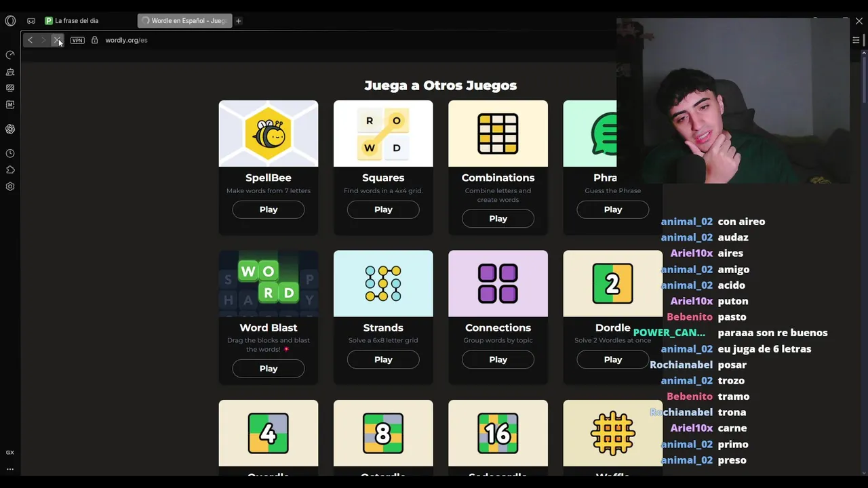Screen dimensions: 868x488
Task: Click username POWER_CAN... in chat
Action: (669, 333)
